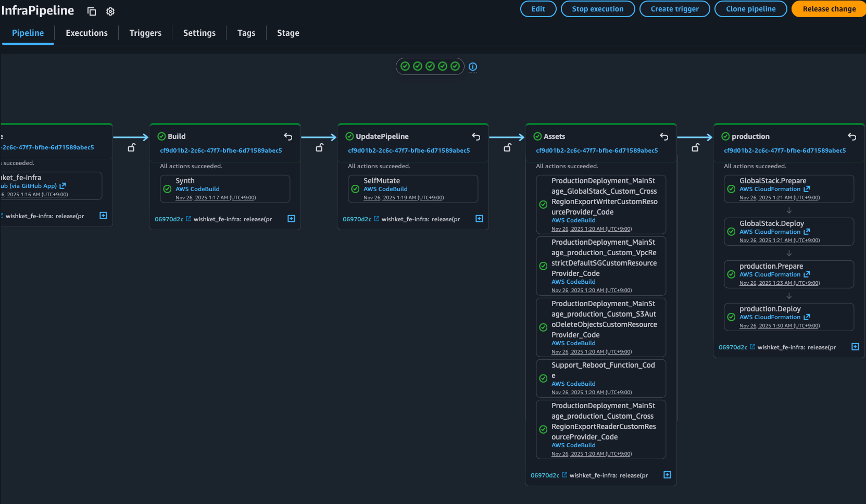This screenshot has width=866, height=504.
Task: Expand the Assets stage commit details
Action: [667, 475]
